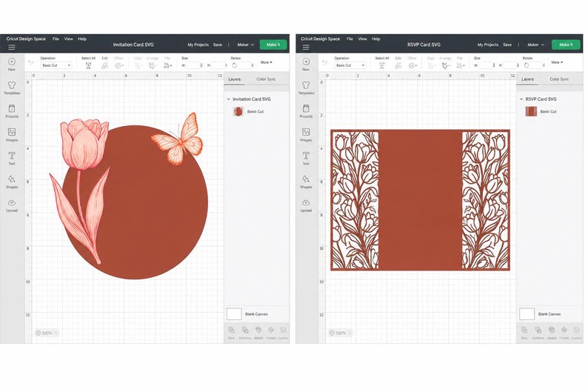Click Combine tool in RSVP Card window
The width and height of the screenshot is (588, 392).
(538, 333)
